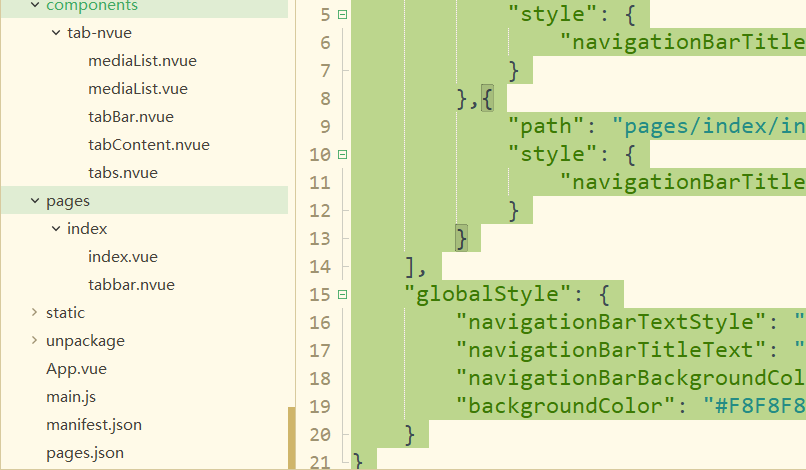Click "navigationBarTextStyle" key on line 16
Viewport: 806px width, 470px height.
pyautogui.click(x=611, y=322)
